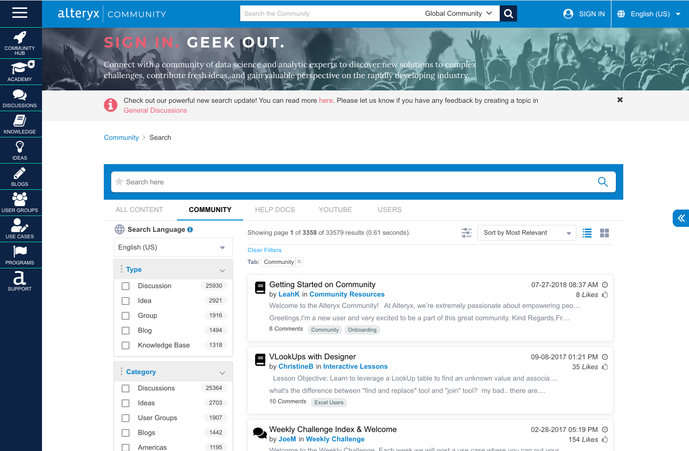Screen dimensions: 689x451
Task: Check the Idea type checkbox
Action: tap(126, 301)
